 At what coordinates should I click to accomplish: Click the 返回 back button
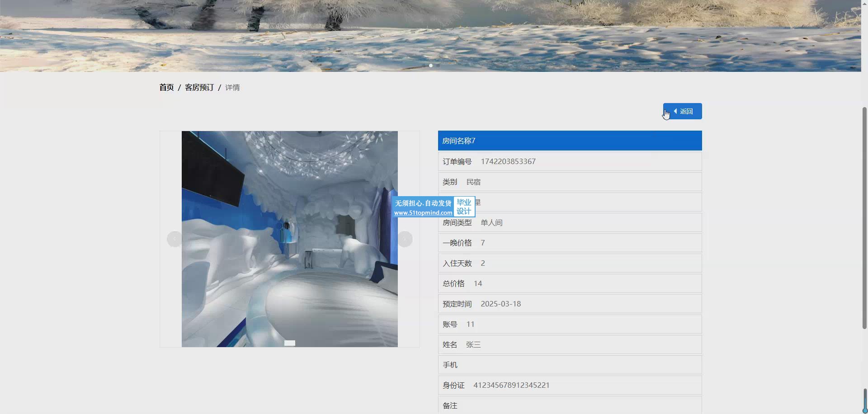[x=682, y=111]
